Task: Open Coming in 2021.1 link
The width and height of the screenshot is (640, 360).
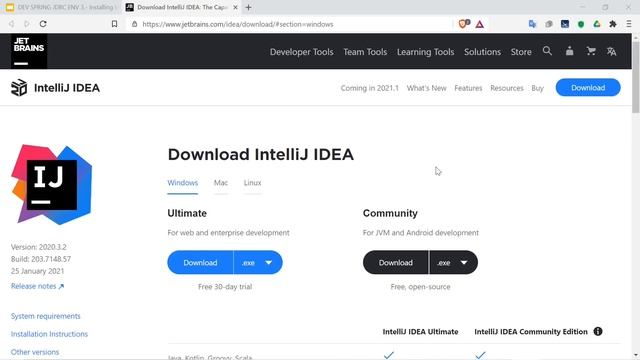Action: [x=369, y=88]
